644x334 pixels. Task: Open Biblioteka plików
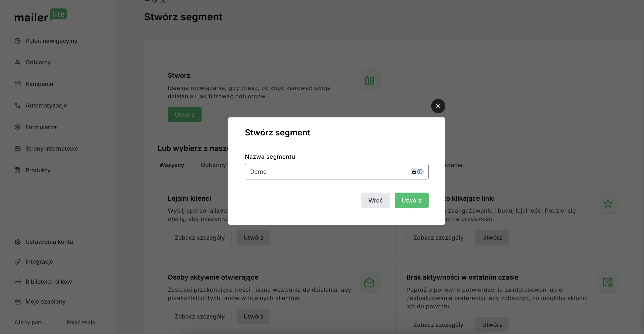[x=43, y=282]
